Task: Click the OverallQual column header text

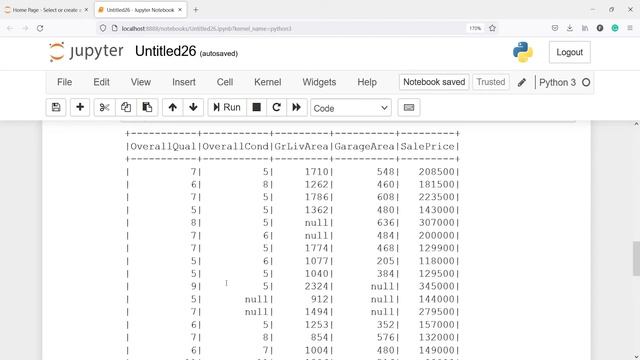Action: tap(163, 147)
